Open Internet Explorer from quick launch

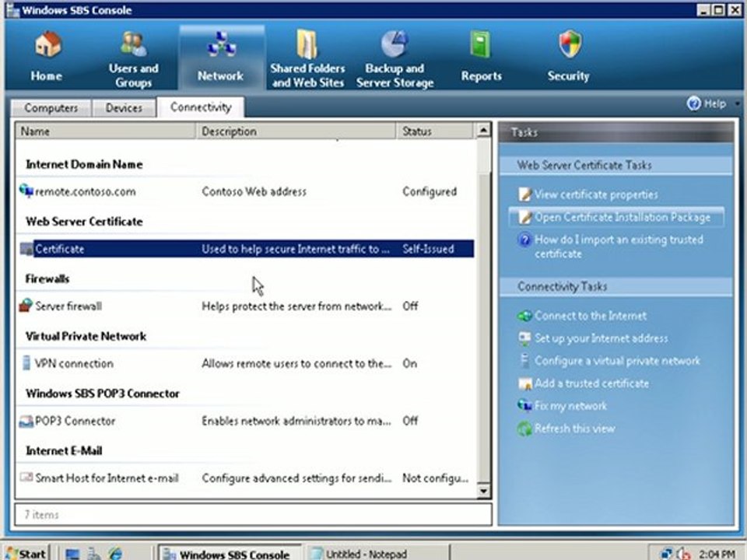[115, 553]
